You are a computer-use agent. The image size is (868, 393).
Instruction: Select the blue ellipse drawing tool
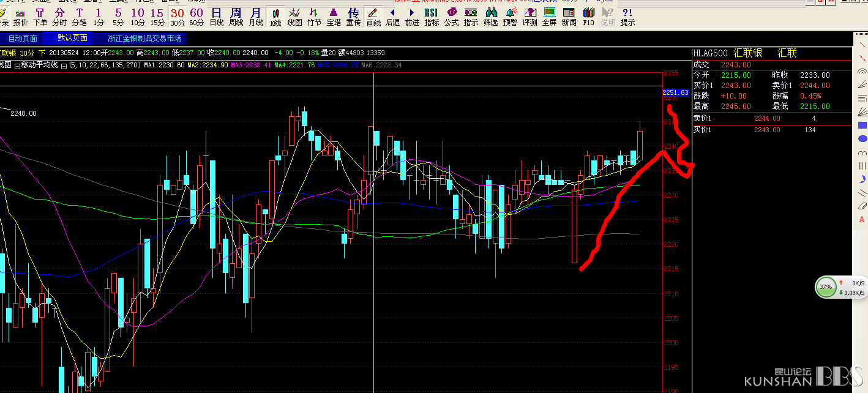tap(862, 139)
